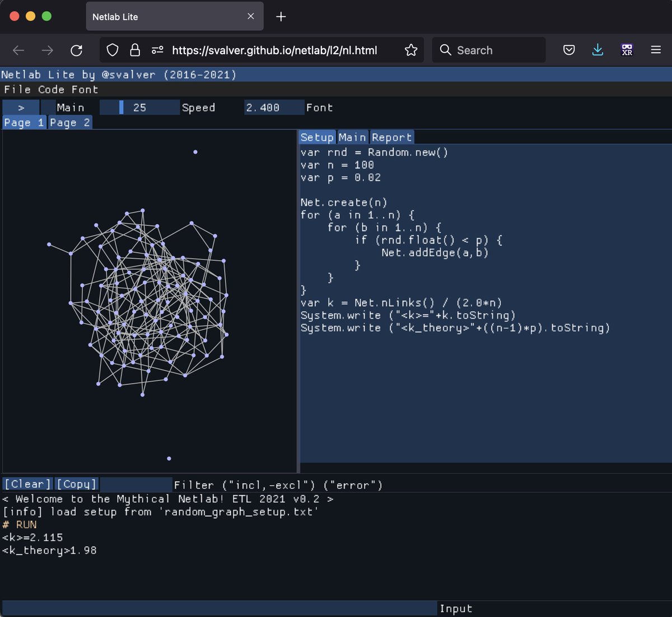Open the Pocket save icon
The height and width of the screenshot is (617, 672).
(x=569, y=50)
